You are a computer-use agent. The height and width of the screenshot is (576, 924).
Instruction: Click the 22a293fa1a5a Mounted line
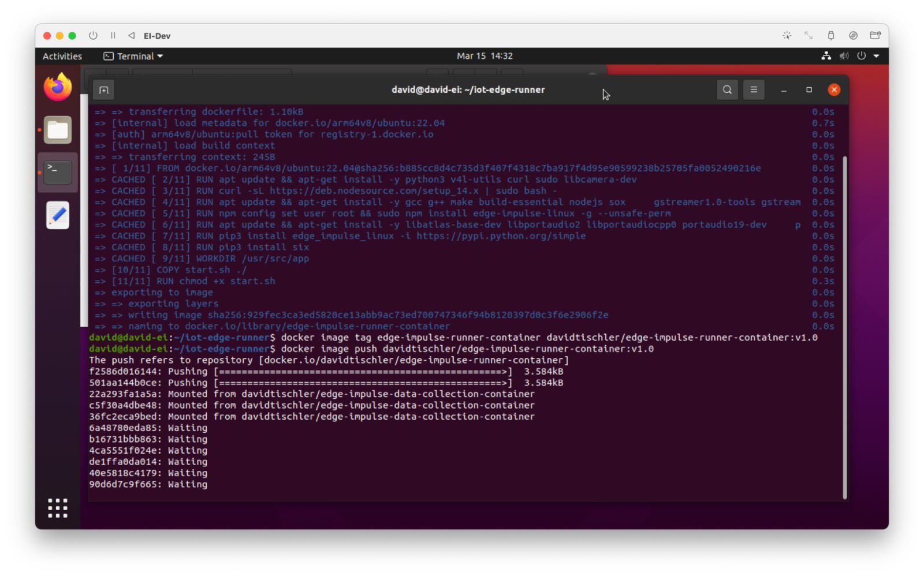pos(312,394)
